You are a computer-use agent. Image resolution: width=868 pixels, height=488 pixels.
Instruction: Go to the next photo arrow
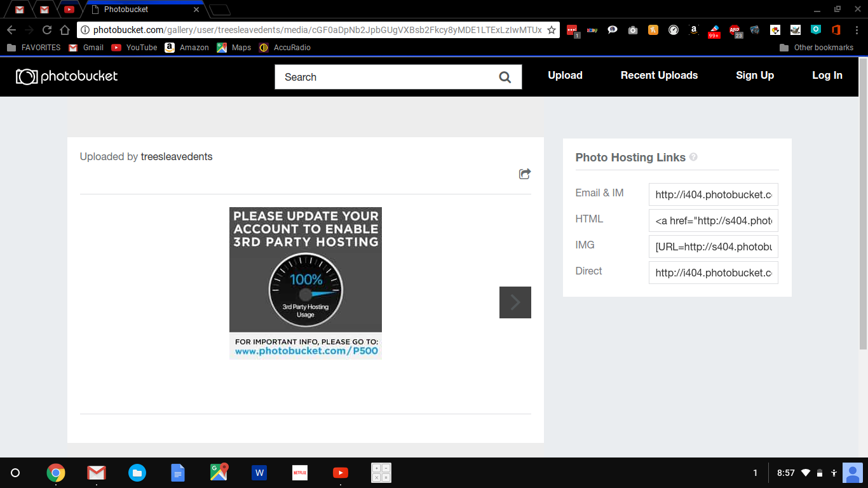coord(515,302)
